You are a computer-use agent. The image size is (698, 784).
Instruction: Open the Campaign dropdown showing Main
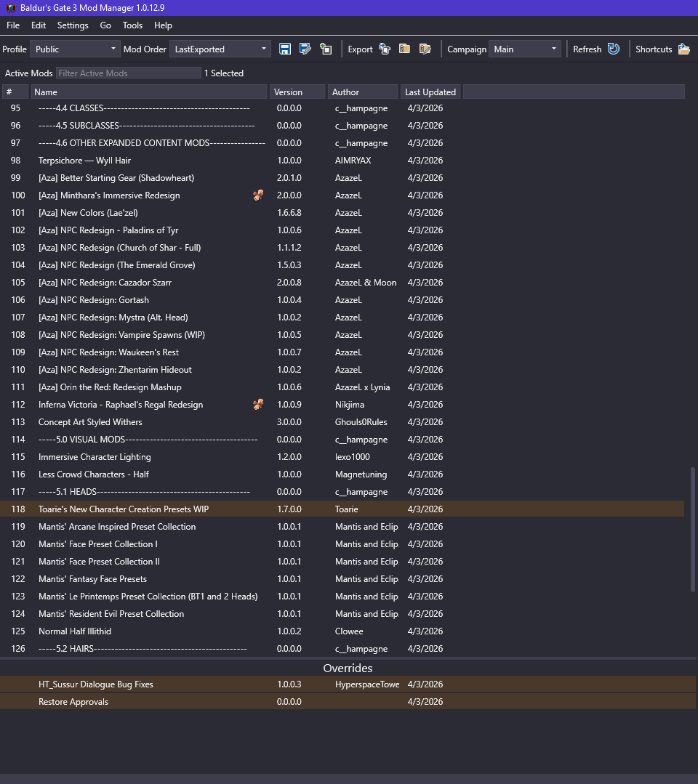click(524, 49)
